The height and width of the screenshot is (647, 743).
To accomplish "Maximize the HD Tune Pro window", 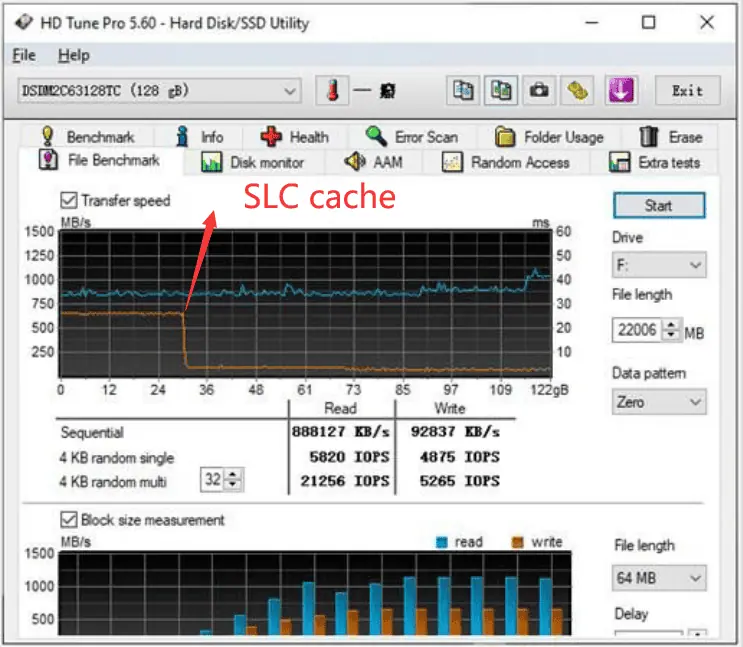I will (648, 22).
